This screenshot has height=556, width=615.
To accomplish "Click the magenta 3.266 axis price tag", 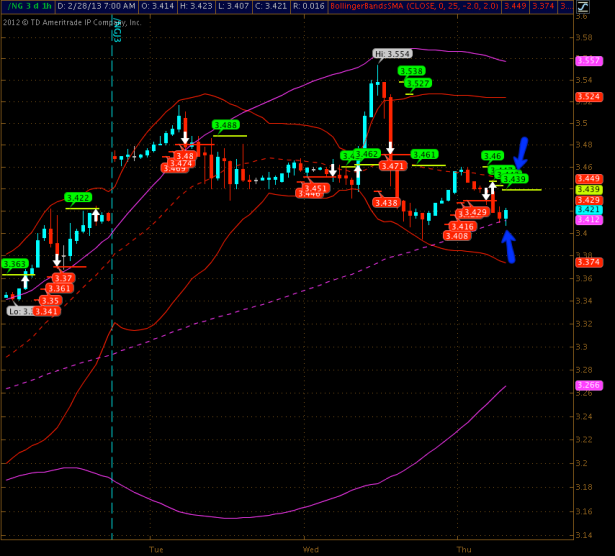I will coord(589,384).
